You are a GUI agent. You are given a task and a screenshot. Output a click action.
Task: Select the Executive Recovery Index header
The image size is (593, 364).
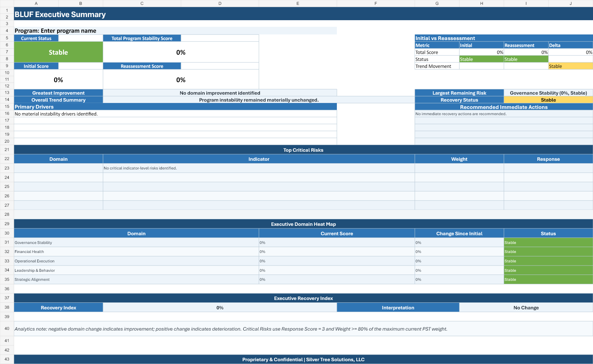click(303, 298)
